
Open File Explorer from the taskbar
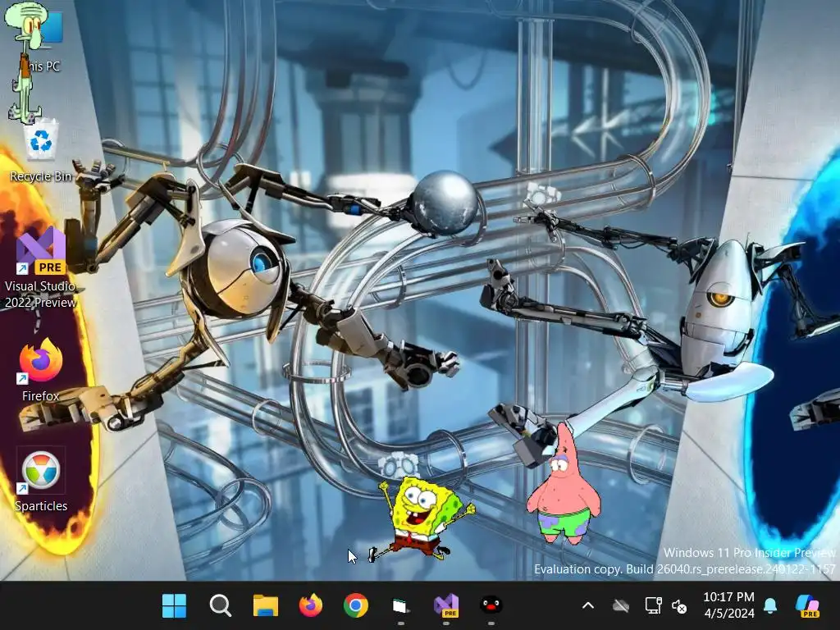[x=265, y=605]
